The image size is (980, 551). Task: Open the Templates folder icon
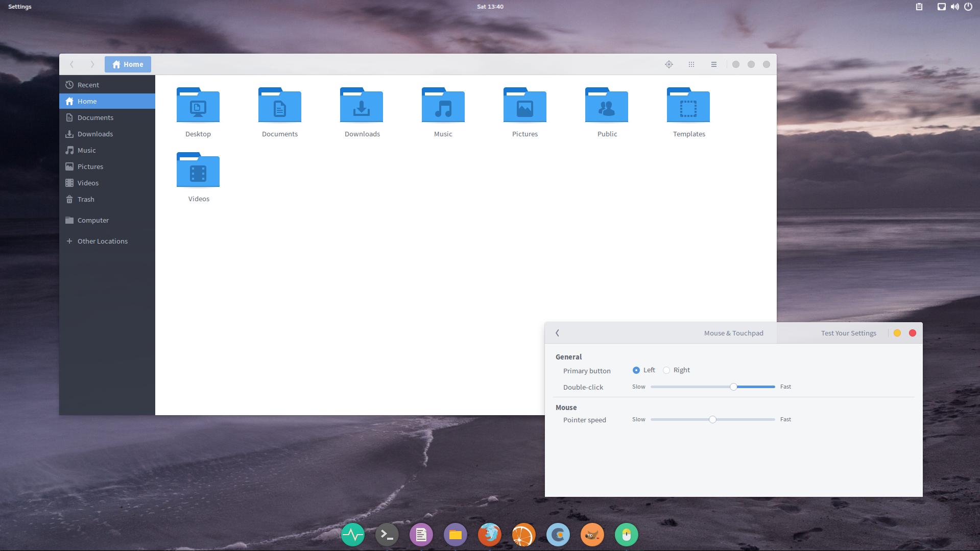pos(688,105)
